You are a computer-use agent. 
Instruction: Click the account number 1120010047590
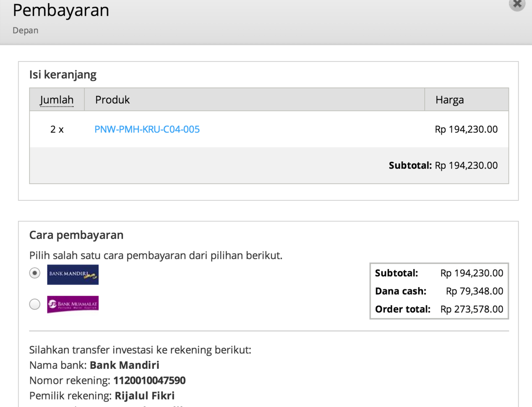point(149,380)
